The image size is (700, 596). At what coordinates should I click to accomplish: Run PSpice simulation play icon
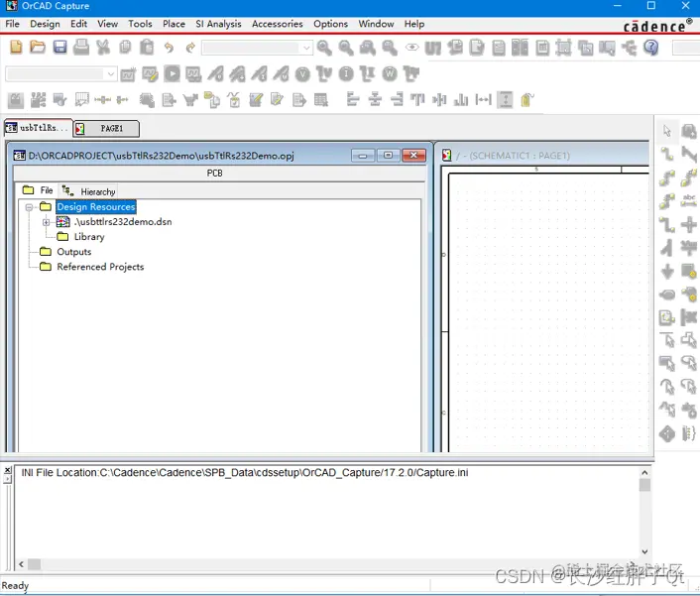click(x=172, y=73)
